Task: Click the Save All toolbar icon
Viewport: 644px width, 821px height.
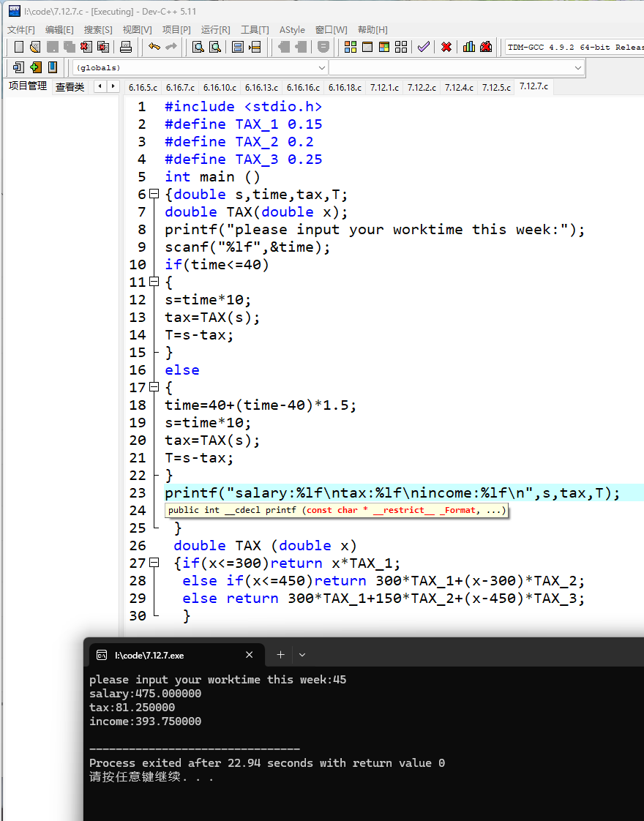Action: pyautogui.click(x=70, y=47)
